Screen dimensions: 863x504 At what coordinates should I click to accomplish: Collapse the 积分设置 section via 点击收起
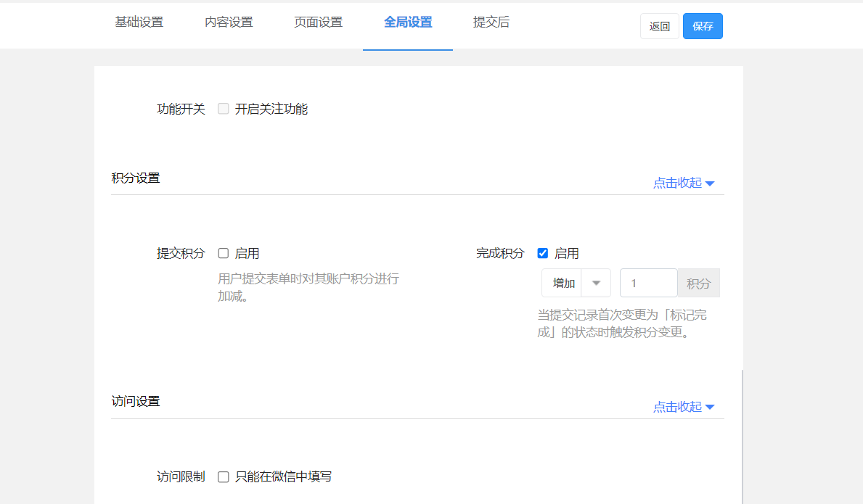683,183
